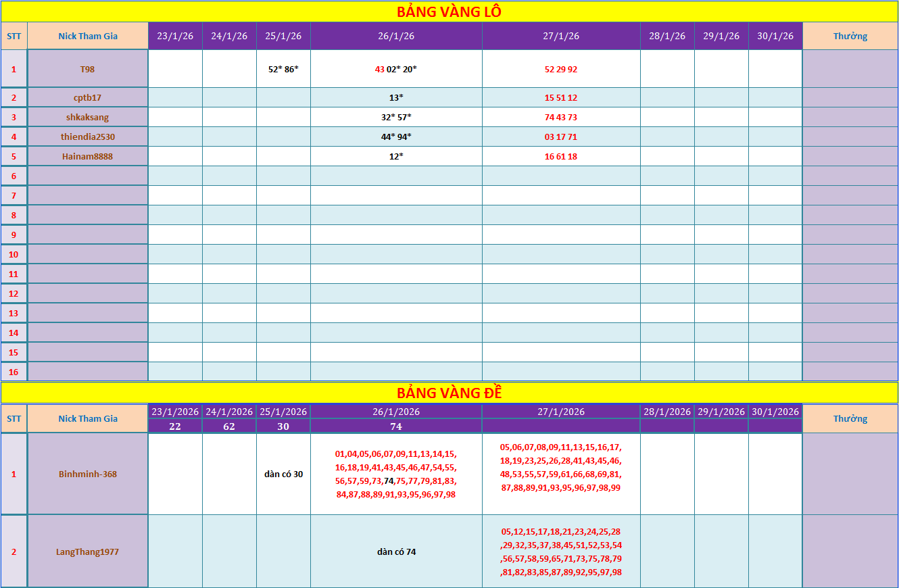The width and height of the screenshot is (899, 588).
Task: Click the LangThang1977 nickname cell
Action: point(87,552)
